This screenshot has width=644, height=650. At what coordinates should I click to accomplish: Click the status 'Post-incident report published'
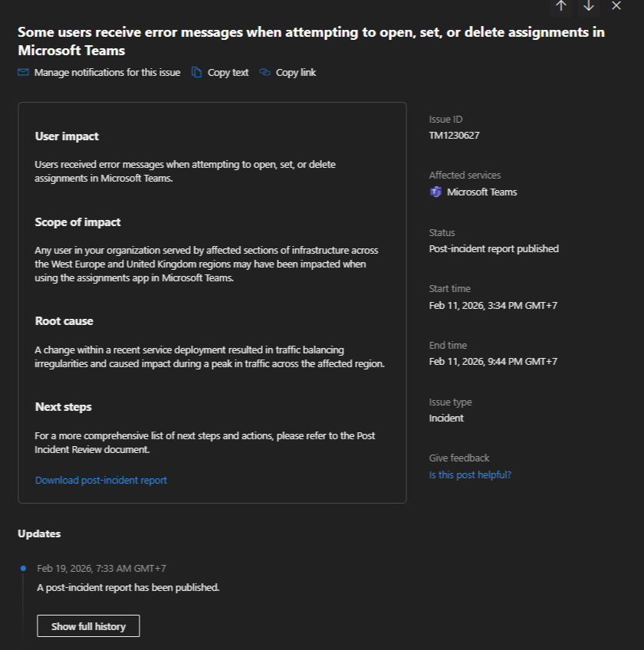click(x=494, y=248)
